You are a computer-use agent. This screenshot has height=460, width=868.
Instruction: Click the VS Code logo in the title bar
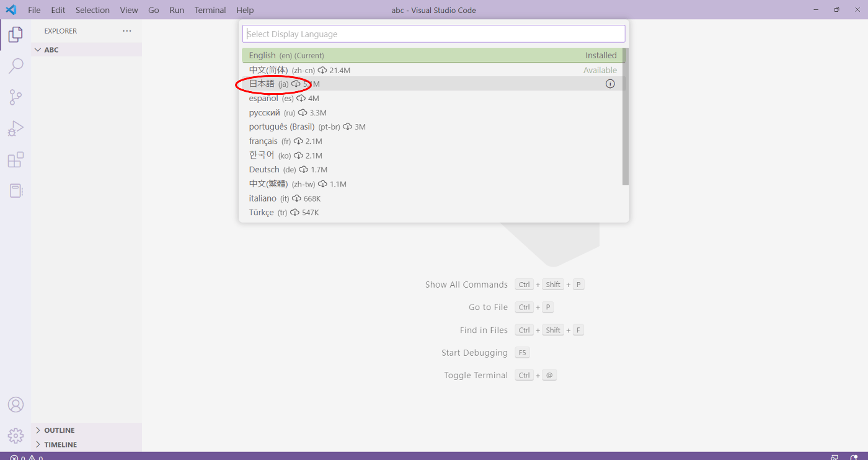pos(11,10)
